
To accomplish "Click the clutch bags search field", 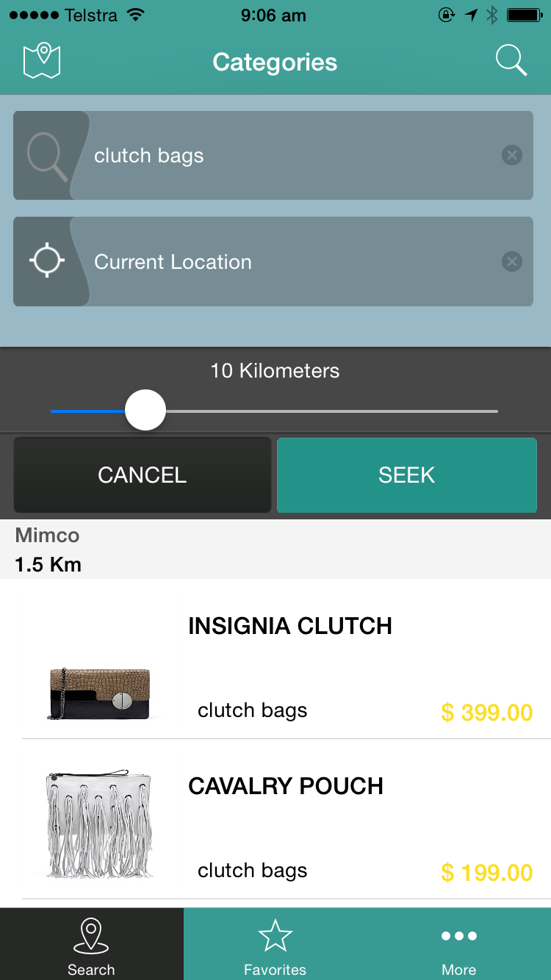I will click(294, 156).
